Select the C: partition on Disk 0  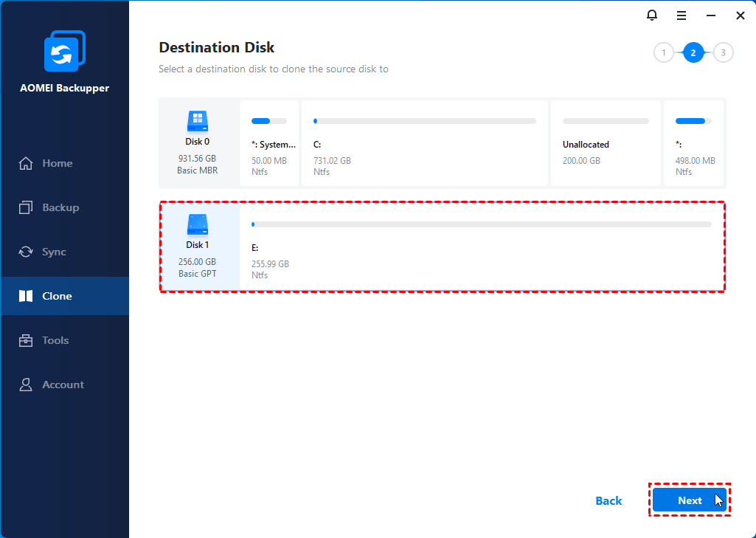(x=424, y=145)
